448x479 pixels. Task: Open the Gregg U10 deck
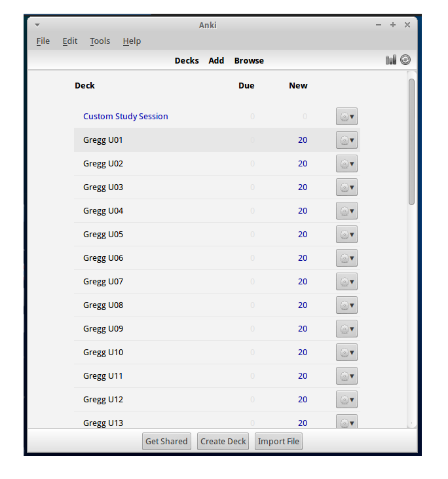point(103,353)
